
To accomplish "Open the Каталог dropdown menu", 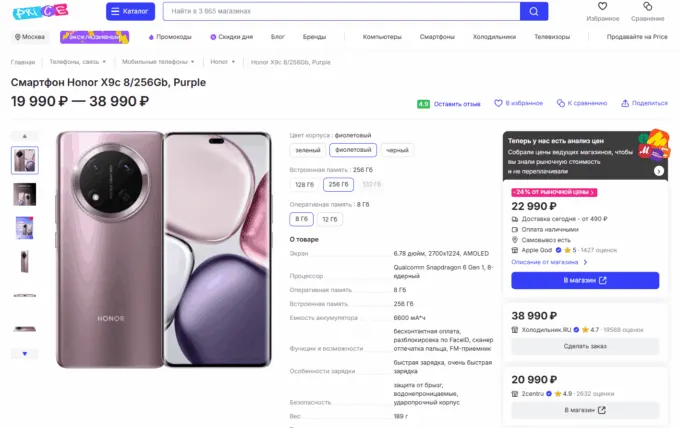I will (x=130, y=11).
